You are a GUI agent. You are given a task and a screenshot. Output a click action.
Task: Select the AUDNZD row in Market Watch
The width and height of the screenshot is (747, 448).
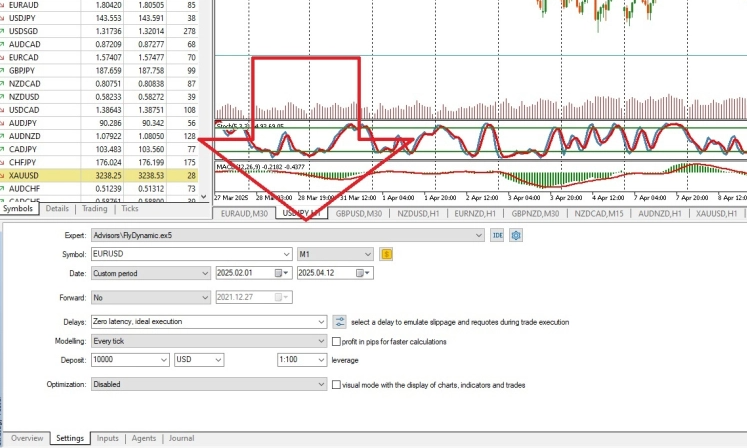(99, 136)
